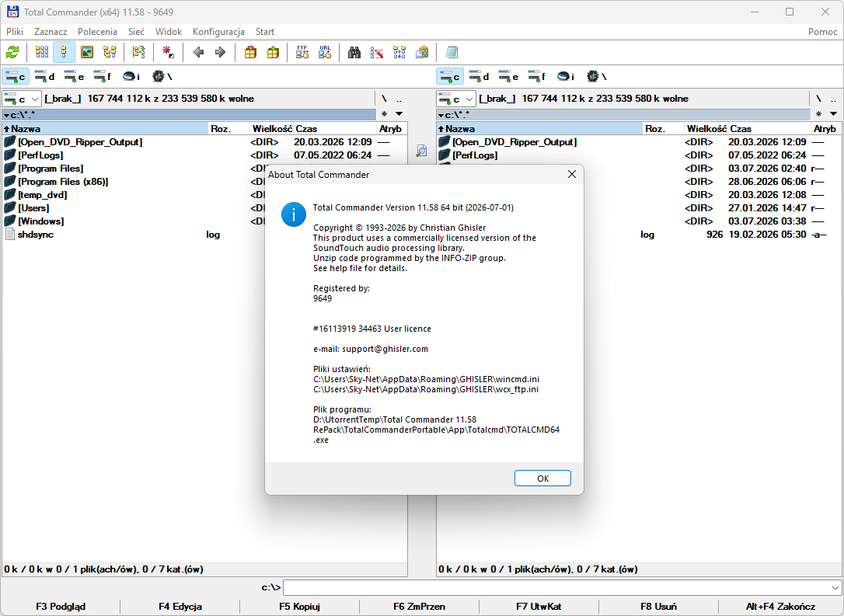Open right panel directory history arrow
Viewport: 844px width, 616px height.
[x=833, y=114]
